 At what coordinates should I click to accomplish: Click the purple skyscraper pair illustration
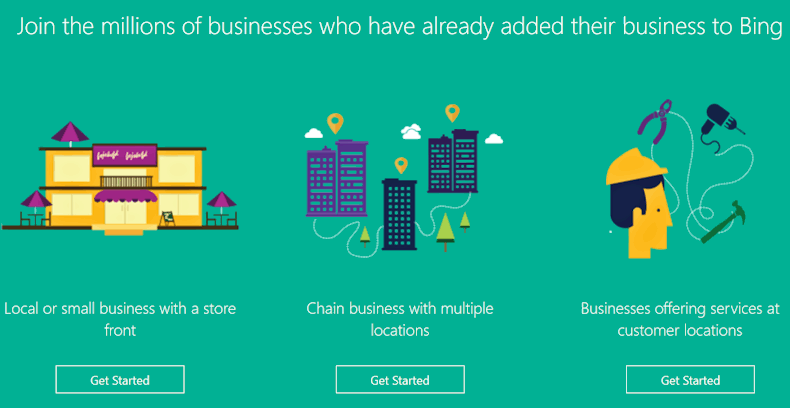337,178
